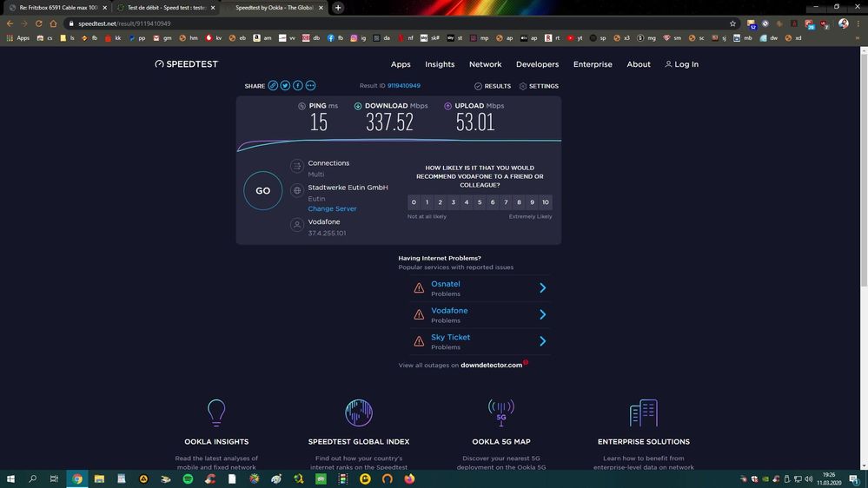
Task: Rate Vodafone recommendation as 6
Action: pyautogui.click(x=493, y=202)
